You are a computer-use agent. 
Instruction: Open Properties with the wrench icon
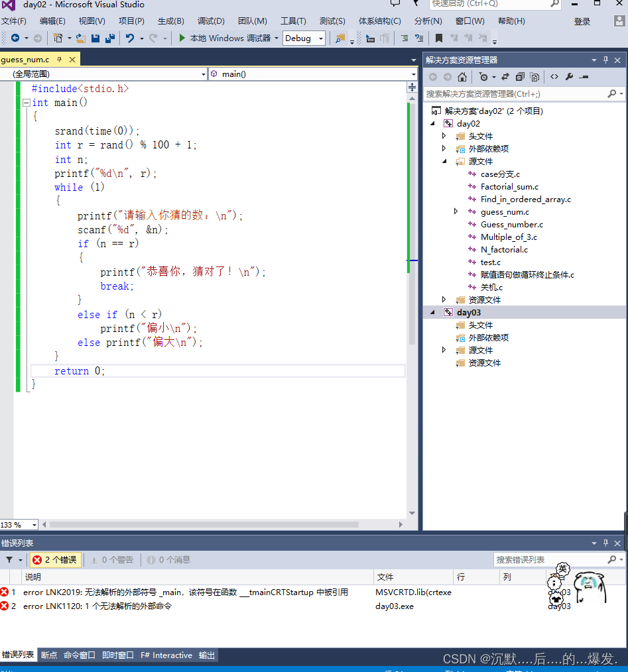[x=569, y=77]
